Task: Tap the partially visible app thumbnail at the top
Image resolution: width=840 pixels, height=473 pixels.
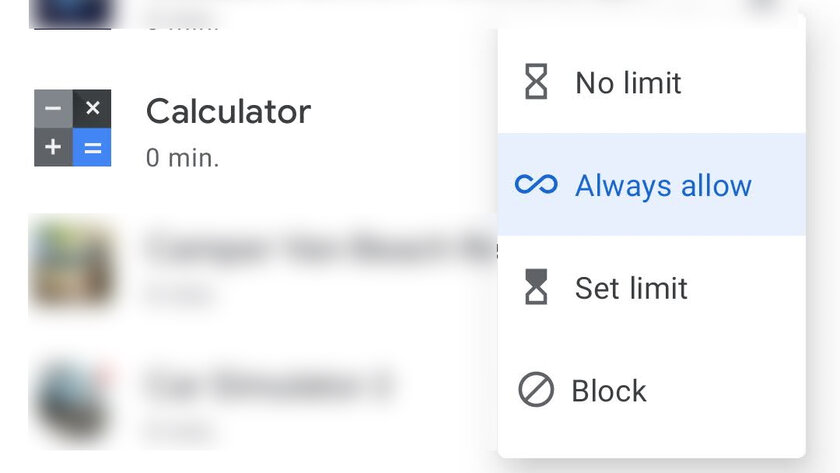Action: point(73,14)
